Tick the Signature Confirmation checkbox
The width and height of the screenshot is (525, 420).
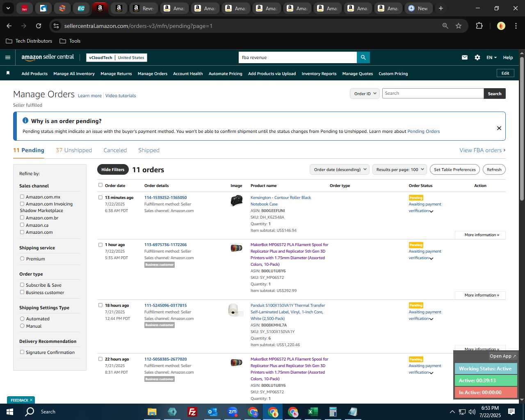click(22, 352)
